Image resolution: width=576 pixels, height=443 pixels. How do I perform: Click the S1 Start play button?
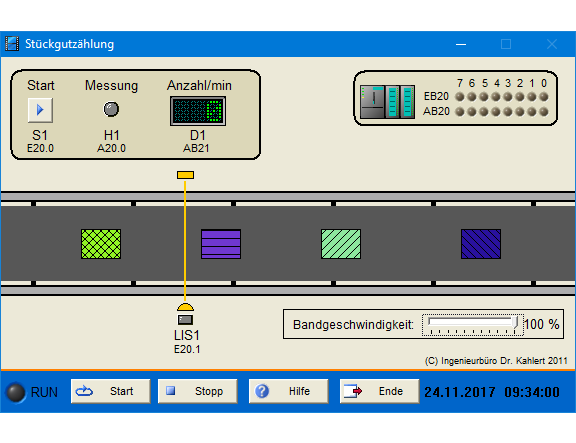[40, 110]
